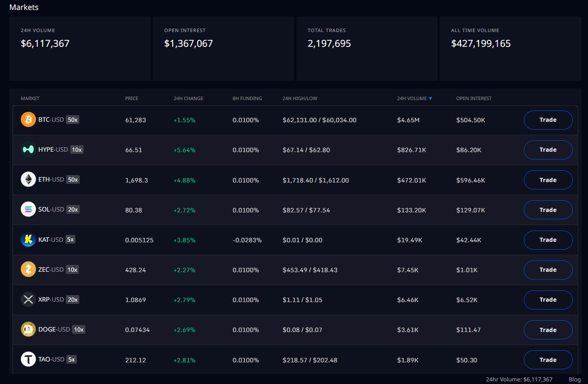Select the KAT-USD market name
This screenshot has width=588, height=384.
pos(51,240)
